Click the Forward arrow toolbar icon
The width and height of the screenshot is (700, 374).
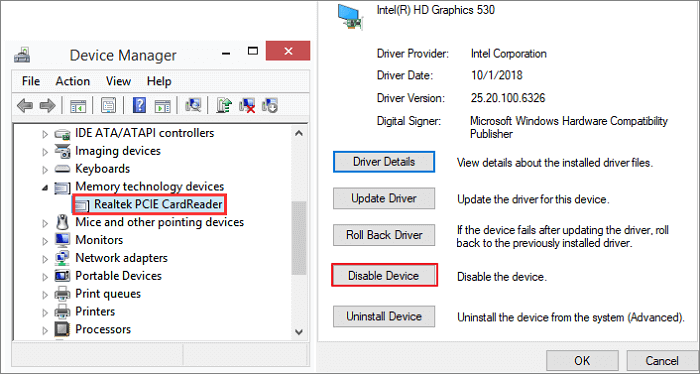[x=47, y=106]
